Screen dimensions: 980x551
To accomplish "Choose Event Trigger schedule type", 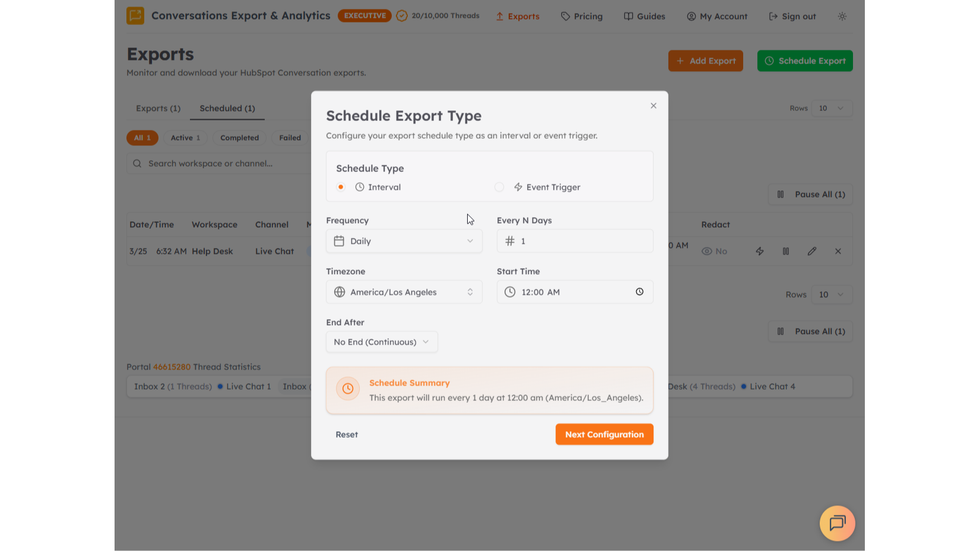I will click(x=499, y=187).
